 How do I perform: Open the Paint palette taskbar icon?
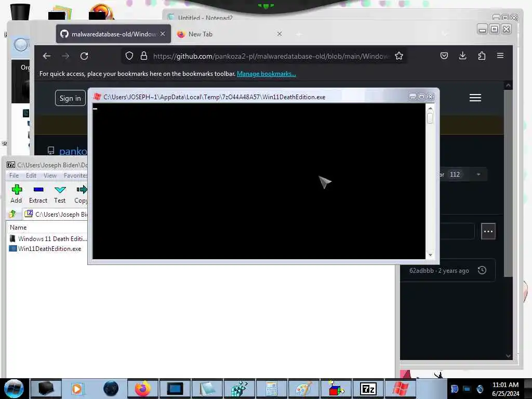coord(303,389)
